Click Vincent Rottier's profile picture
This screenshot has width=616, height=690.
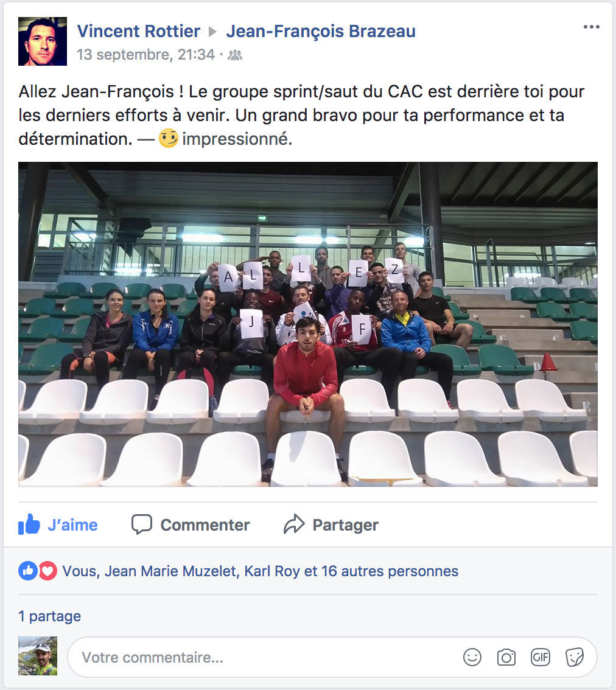pos(42,41)
